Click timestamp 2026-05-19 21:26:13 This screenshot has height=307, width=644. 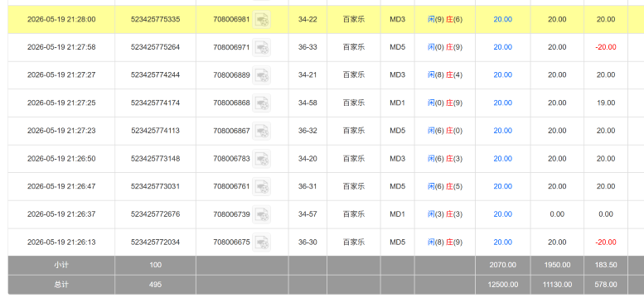point(61,242)
